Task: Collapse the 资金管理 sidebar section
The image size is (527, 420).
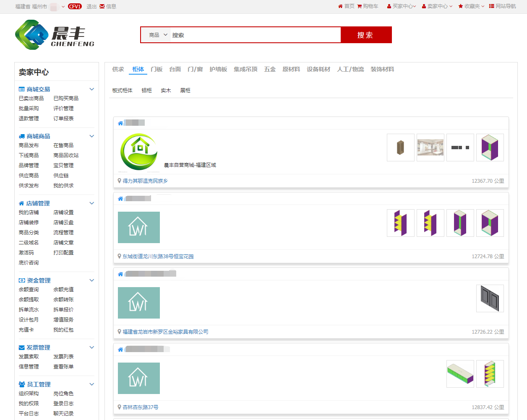Action: coord(91,280)
